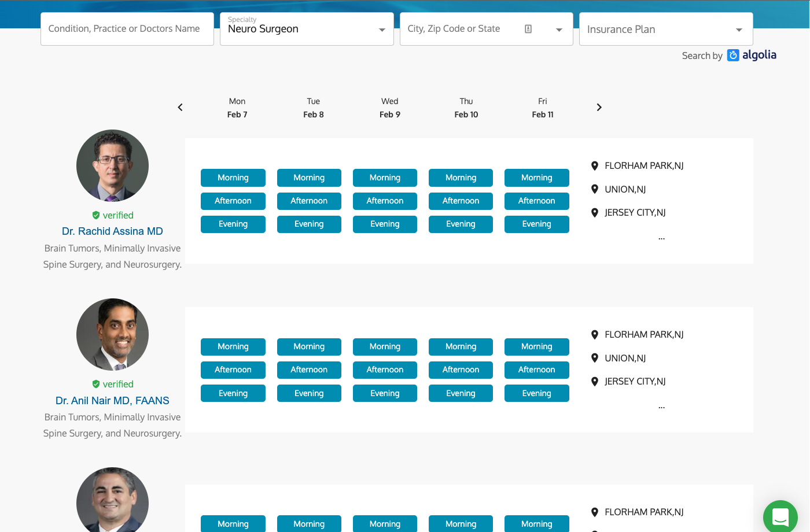Click JERSEY CITY,NJ under Dr. Rachid Assina

(x=635, y=213)
